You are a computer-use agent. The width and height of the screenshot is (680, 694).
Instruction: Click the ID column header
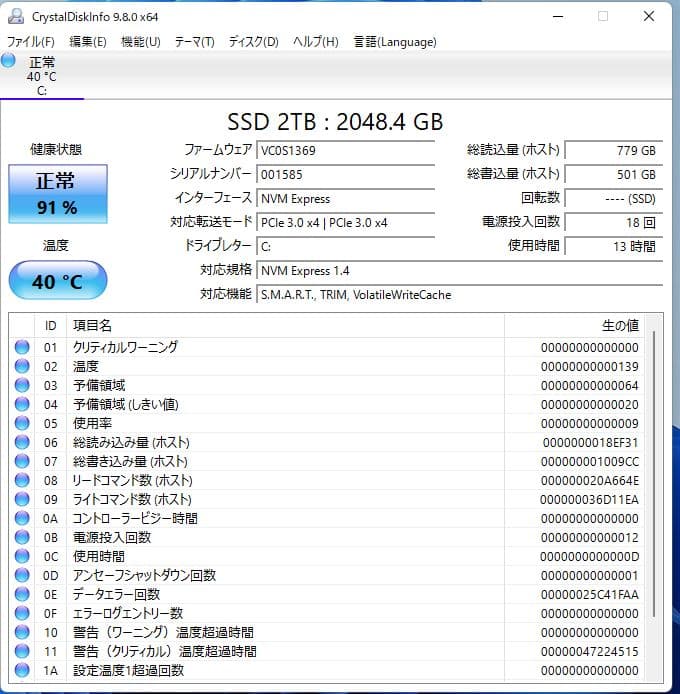tap(50, 326)
